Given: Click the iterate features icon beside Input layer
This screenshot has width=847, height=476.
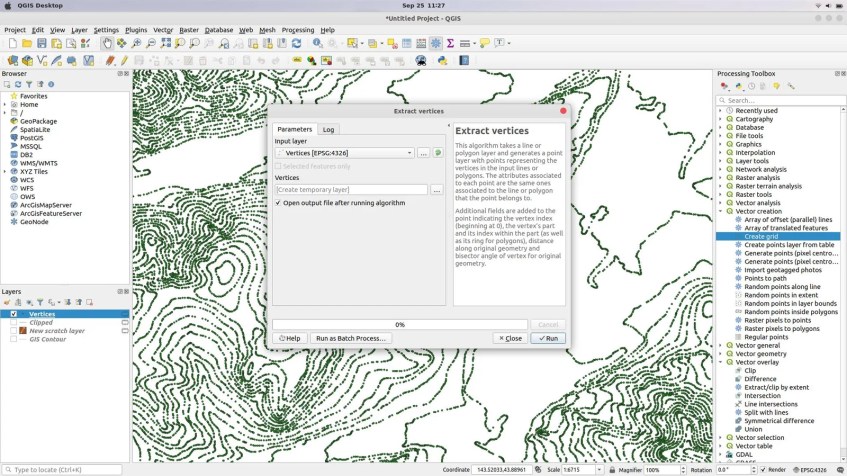Looking at the screenshot, I should click(x=438, y=153).
